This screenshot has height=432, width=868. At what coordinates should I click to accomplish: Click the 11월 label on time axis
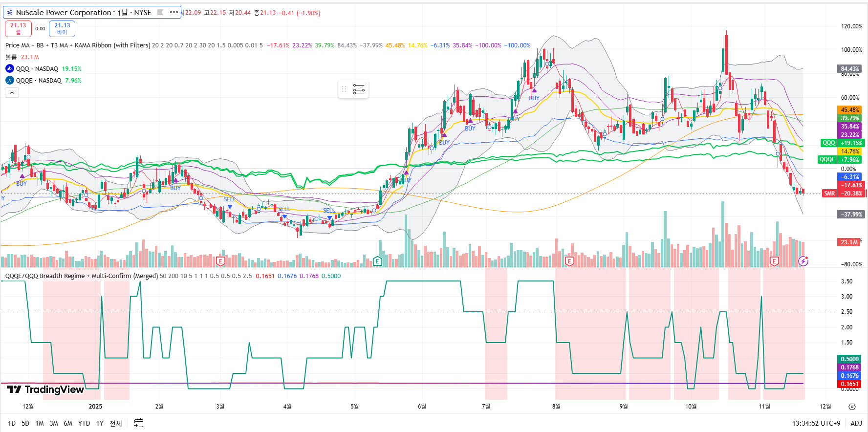765,407
